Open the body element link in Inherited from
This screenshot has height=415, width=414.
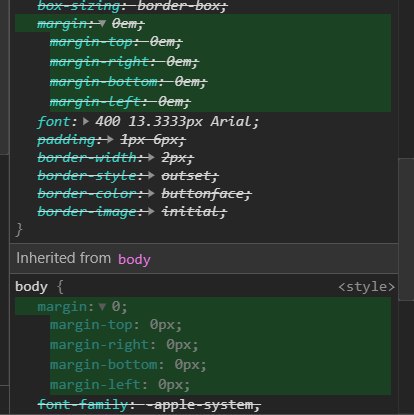pyautogui.click(x=134, y=259)
